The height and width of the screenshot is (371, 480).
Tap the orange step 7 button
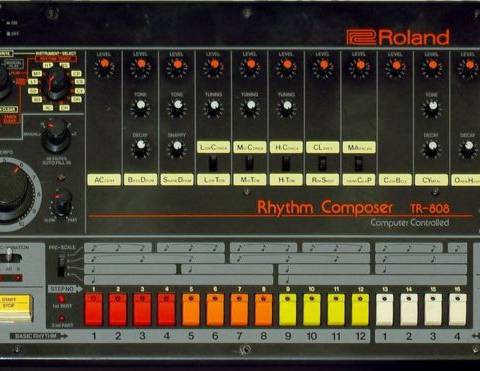coord(239,309)
